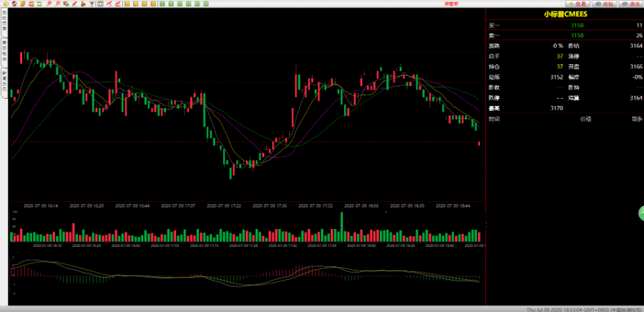
Task: Click the red funnel filter icon
Action: 92,4
